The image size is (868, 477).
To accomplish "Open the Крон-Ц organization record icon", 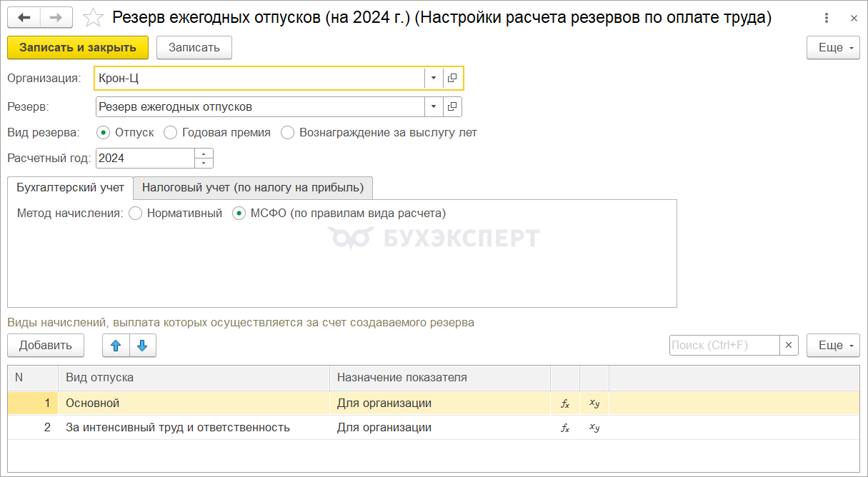I will (452, 78).
